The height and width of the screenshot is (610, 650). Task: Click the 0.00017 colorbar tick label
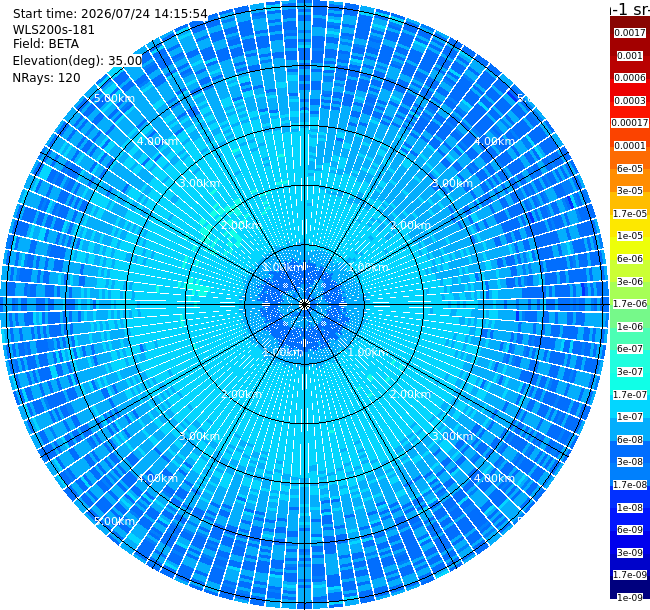tap(630, 123)
